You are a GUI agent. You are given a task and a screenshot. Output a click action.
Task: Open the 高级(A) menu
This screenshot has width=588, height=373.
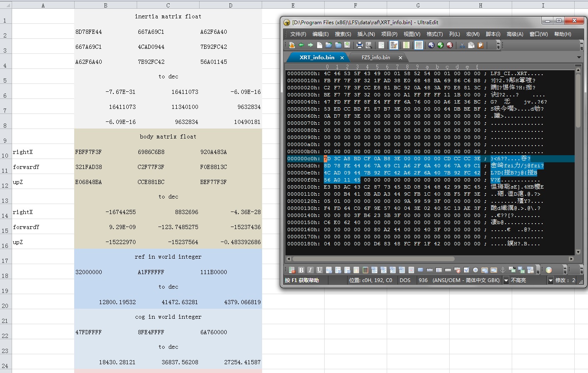pos(515,34)
